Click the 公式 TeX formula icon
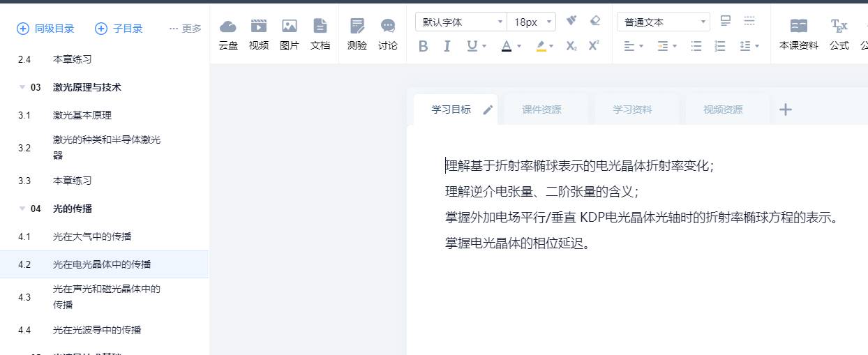This screenshot has height=355, width=868. [839, 27]
